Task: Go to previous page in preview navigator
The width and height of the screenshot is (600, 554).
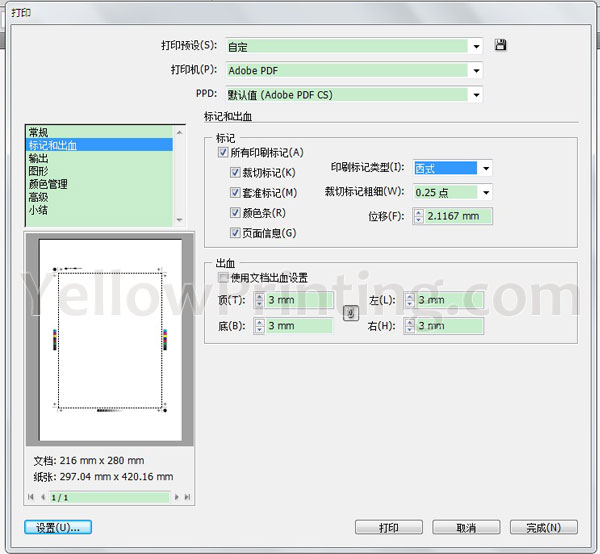Action: (x=42, y=497)
